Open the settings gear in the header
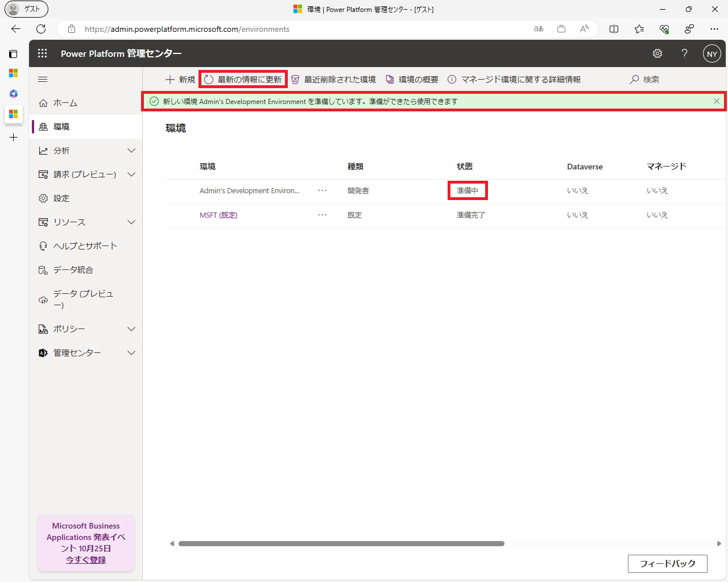The image size is (728, 582). (x=657, y=53)
